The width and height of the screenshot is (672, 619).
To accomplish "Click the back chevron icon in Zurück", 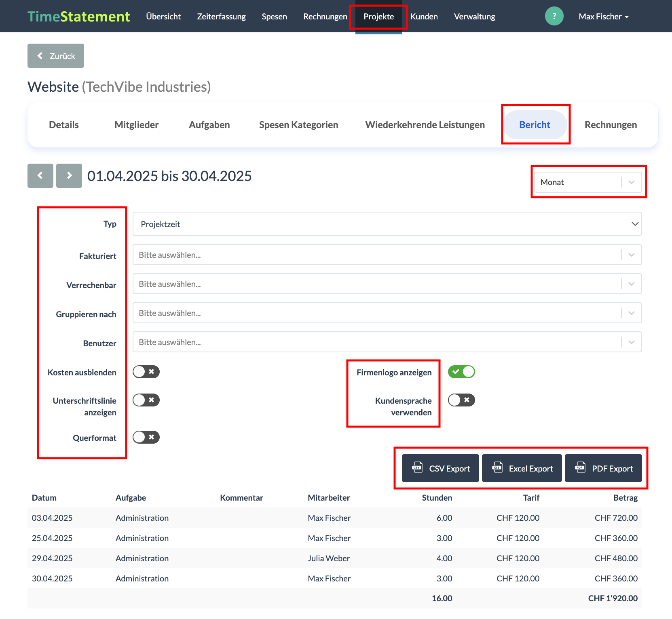I will tap(40, 56).
